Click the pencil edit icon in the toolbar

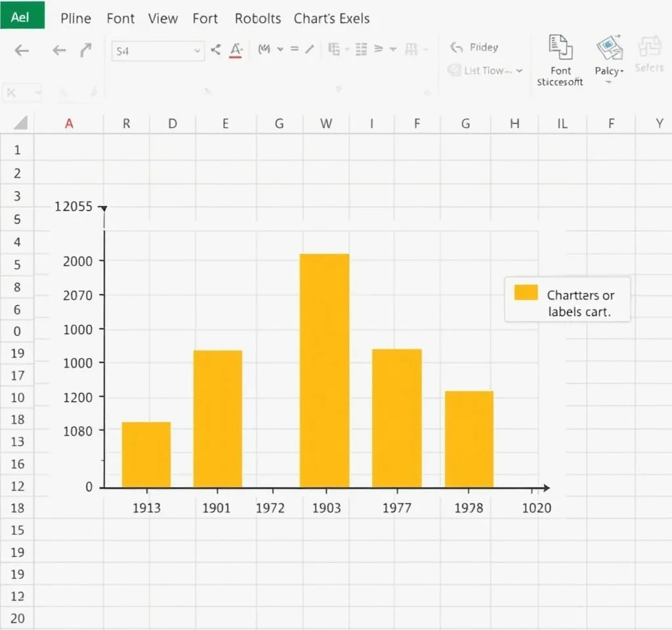tap(310, 49)
